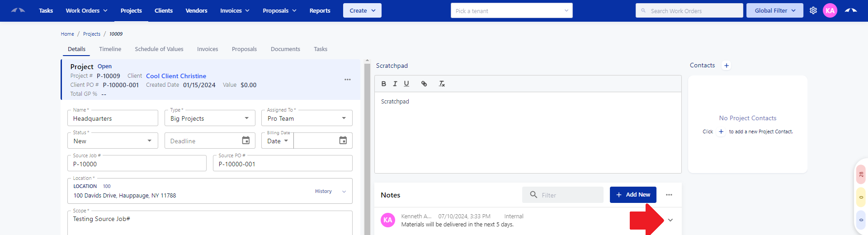Switch to the project Proposals tab
Viewport: 868px width, 235px height.
(x=244, y=49)
